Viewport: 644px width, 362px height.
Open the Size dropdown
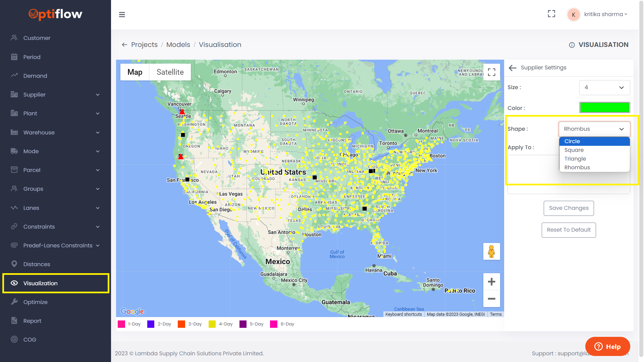click(604, 87)
